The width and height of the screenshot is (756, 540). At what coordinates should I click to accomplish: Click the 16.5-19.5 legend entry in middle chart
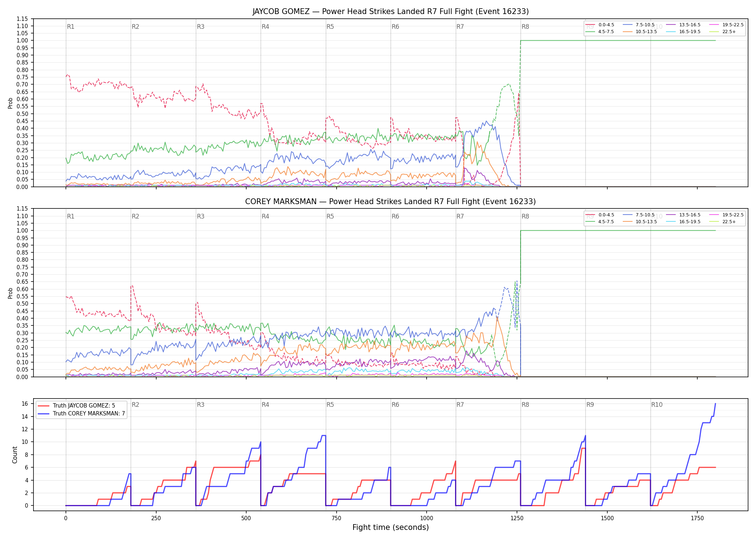pos(683,222)
